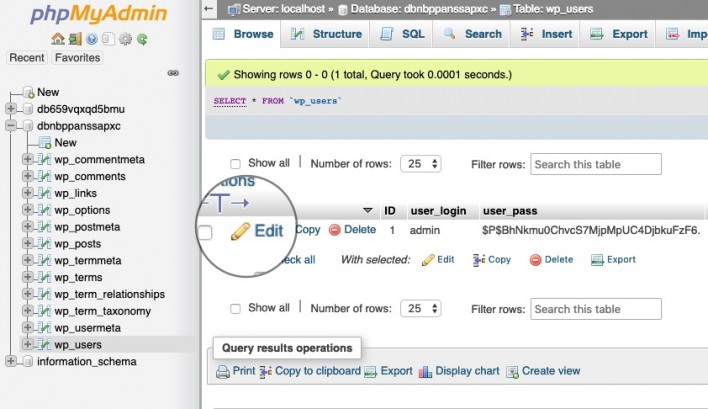Click the back arrow collapse panel icon
Screen dimensions: 708x409
pyautogui.click(x=209, y=9)
